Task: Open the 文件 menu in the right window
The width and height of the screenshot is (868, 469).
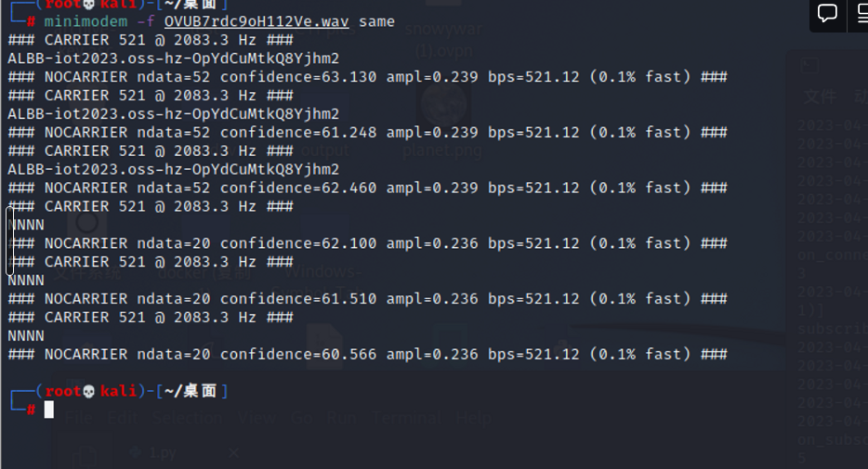Action: (820, 96)
